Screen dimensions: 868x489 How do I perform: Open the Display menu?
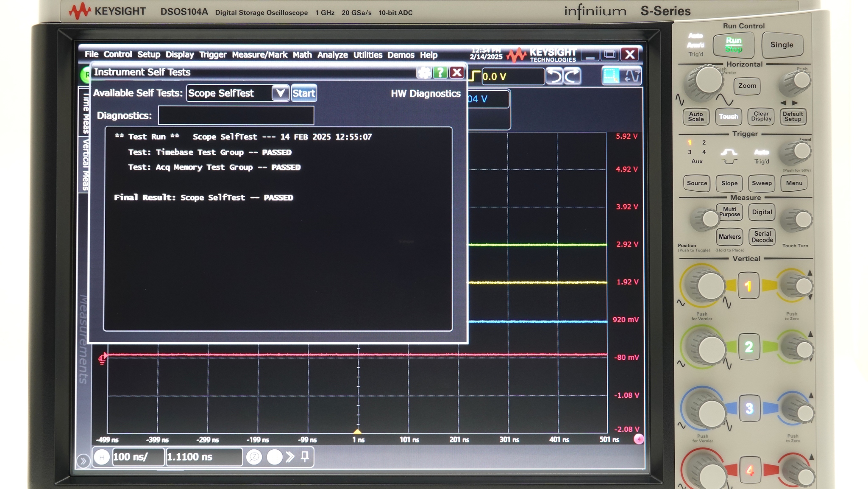179,54
